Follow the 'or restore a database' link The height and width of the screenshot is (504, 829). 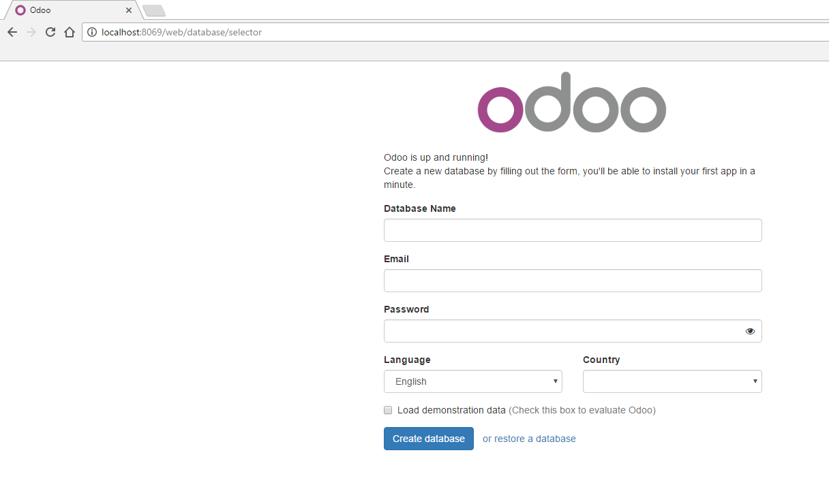[529, 439]
